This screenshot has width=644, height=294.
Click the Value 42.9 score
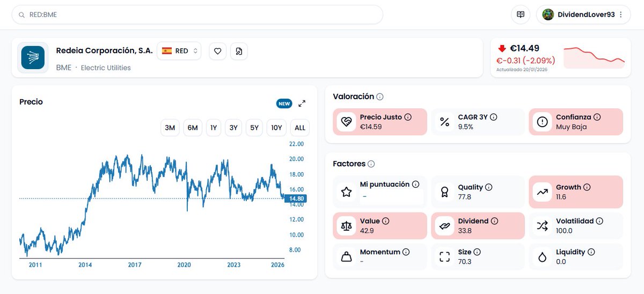(x=367, y=231)
